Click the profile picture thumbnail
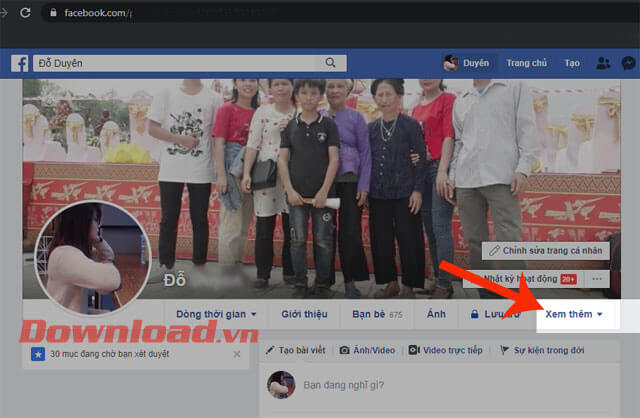The image size is (640, 418). [x=93, y=258]
